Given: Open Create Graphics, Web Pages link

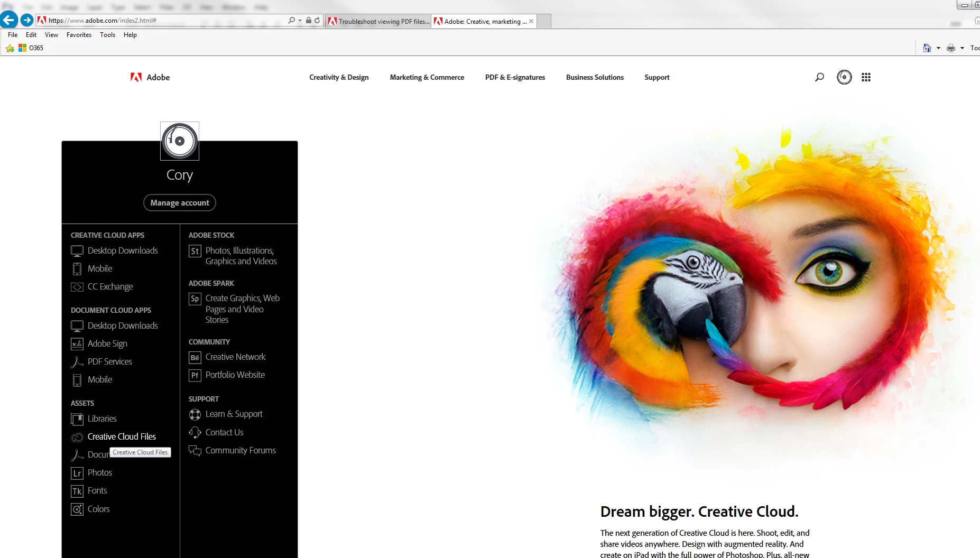Looking at the screenshot, I should 243,309.
